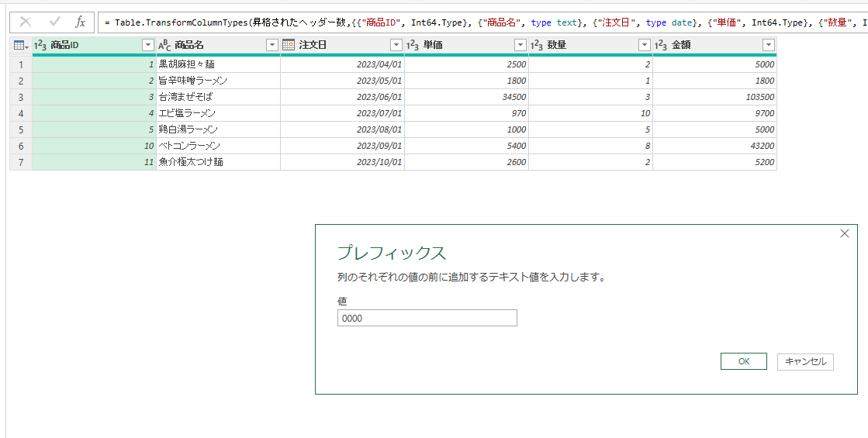The image size is (868, 438).
Task: Click the 金額 cell 43200
Action: [x=714, y=146]
